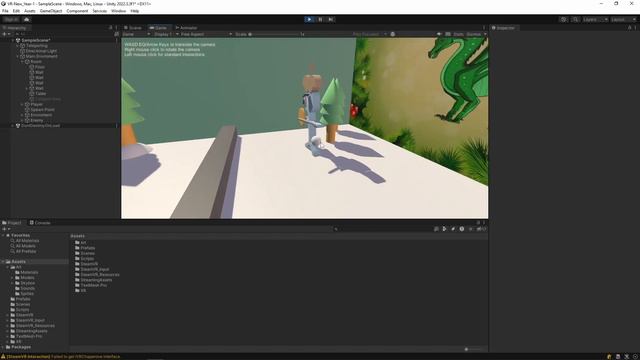This screenshot has height=360, width=640.
Task: Collapse the Art folder in Project tree
Action: point(8,267)
